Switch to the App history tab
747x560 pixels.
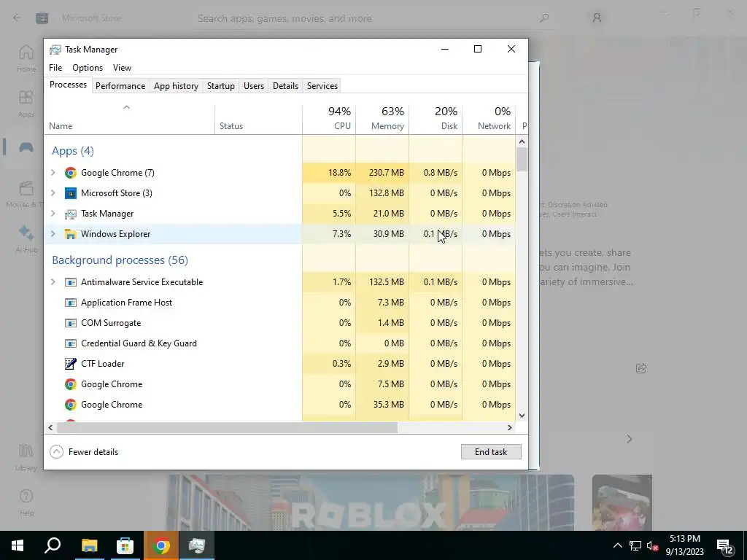click(176, 86)
